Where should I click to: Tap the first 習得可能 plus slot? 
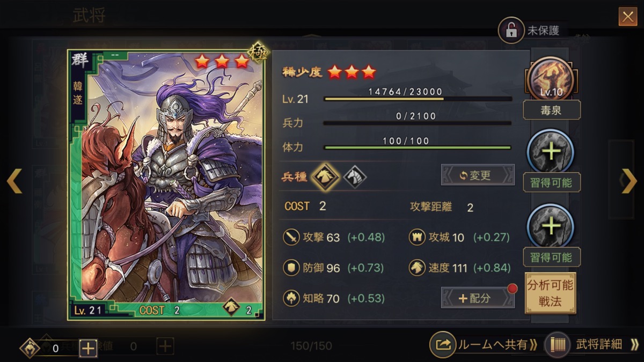click(551, 152)
